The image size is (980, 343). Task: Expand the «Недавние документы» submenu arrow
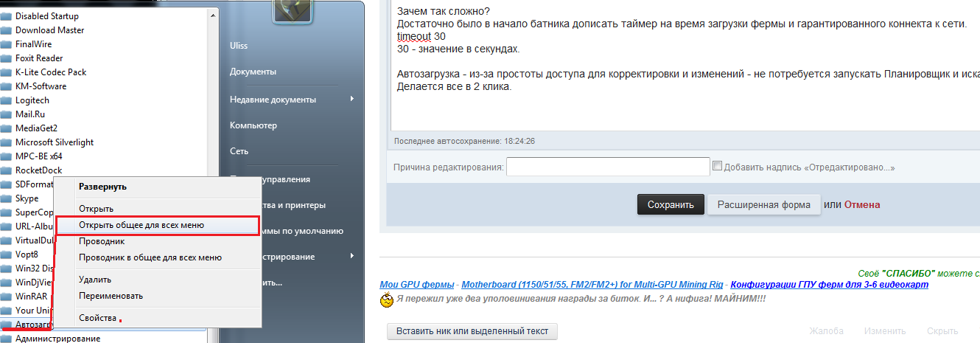(x=351, y=100)
